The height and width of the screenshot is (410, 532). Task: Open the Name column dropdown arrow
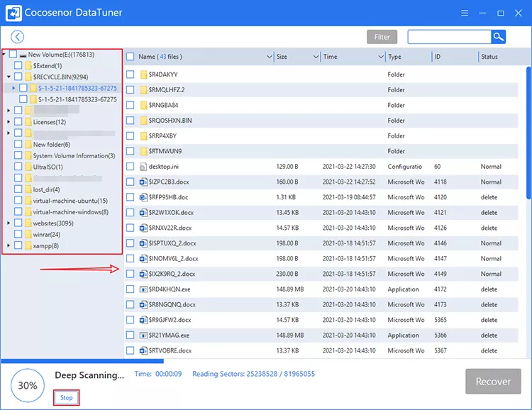[x=270, y=57]
